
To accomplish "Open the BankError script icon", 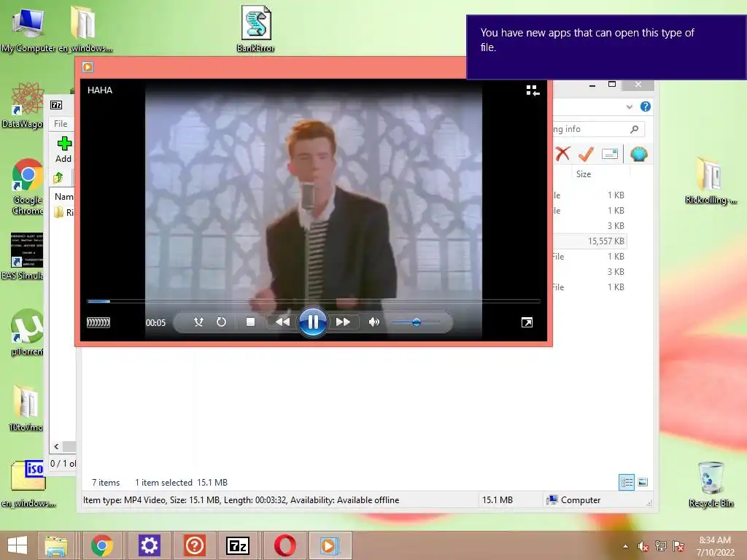I will coord(256,28).
